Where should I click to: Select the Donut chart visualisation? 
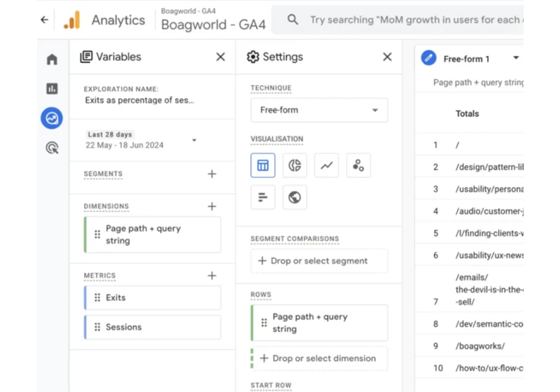(295, 165)
